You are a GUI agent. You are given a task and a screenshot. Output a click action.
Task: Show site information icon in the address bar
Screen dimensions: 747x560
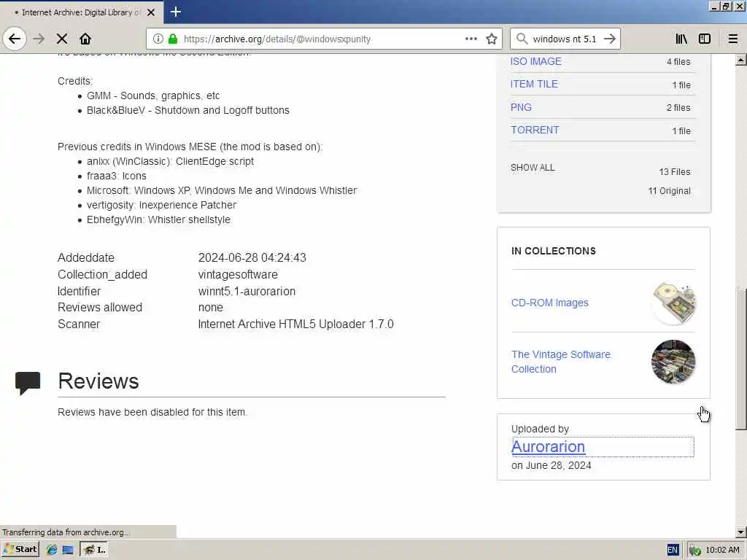158,39
